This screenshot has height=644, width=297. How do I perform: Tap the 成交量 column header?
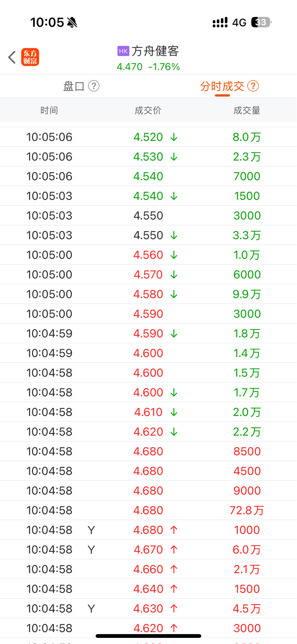point(247,111)
